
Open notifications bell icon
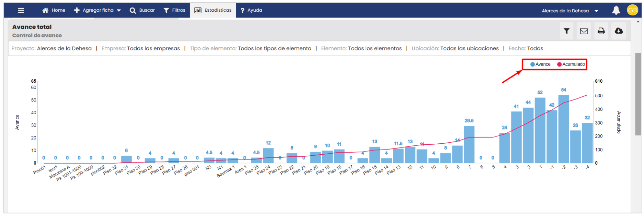click(x=616, y=10)
